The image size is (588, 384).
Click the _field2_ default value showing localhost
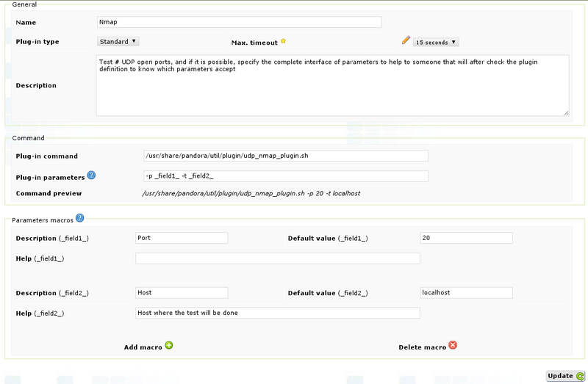[465, 292]
